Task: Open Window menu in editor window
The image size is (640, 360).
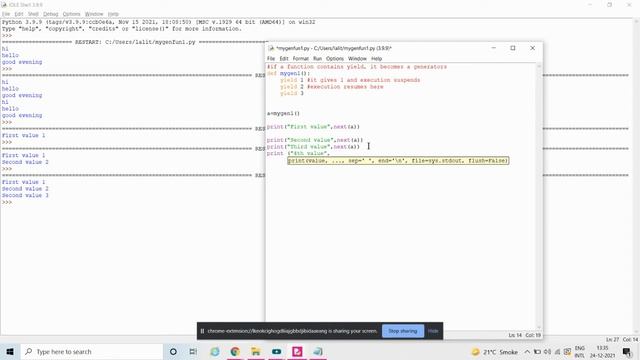Action: [357, 59]
